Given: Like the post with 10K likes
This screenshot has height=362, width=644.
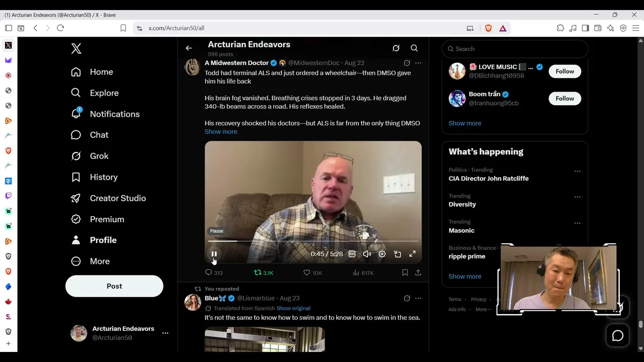Looking at the screenshot, I should coord(312,273).
